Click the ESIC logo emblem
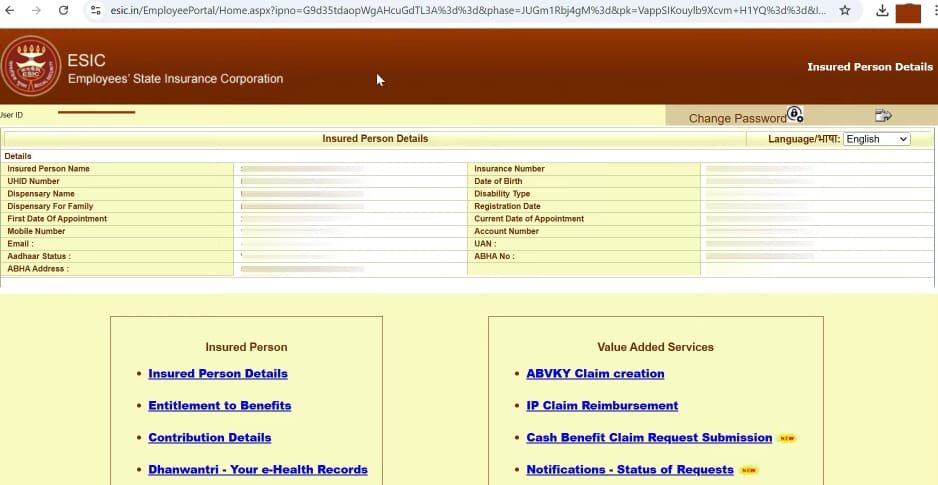 32,65
